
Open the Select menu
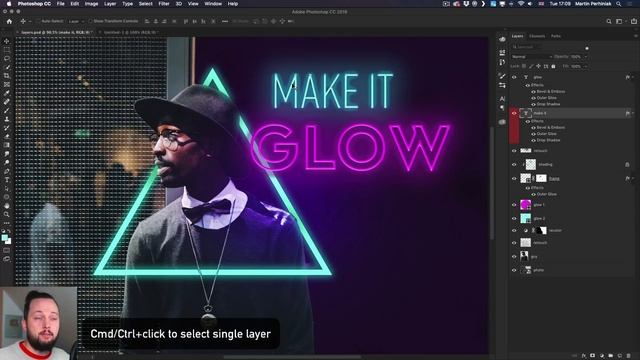145,4
